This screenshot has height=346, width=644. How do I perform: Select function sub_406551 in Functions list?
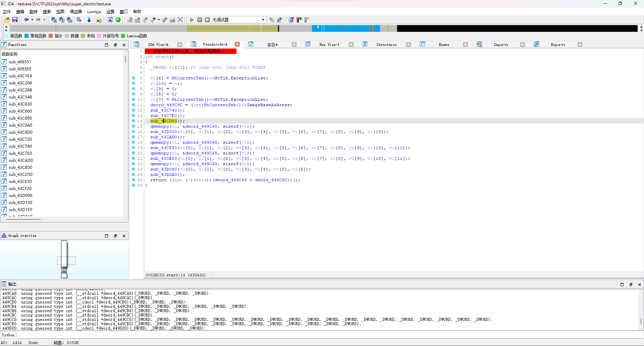20,62
